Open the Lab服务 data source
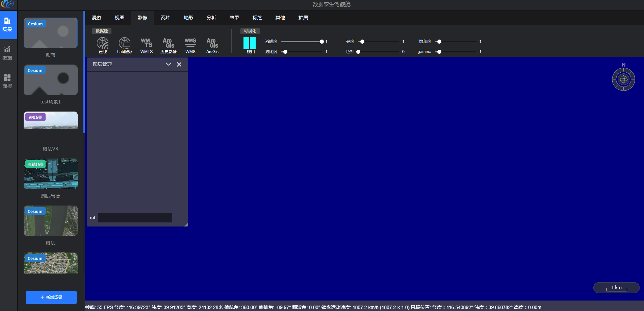Image resolution: width=644 pixels, height=311 pixels. [124, 44]
